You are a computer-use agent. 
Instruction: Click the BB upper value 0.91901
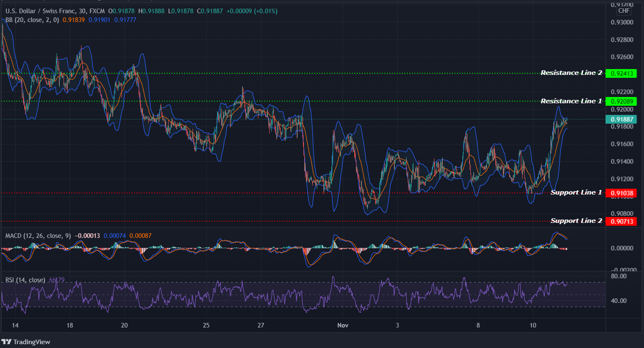point(99,20)
